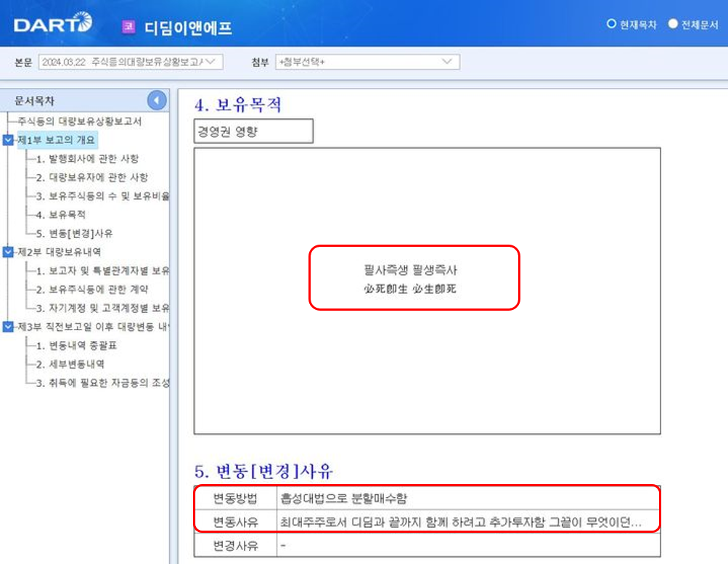
Task: Collapse the 제2부 대량보유내역 tree node
Action: 8,252
